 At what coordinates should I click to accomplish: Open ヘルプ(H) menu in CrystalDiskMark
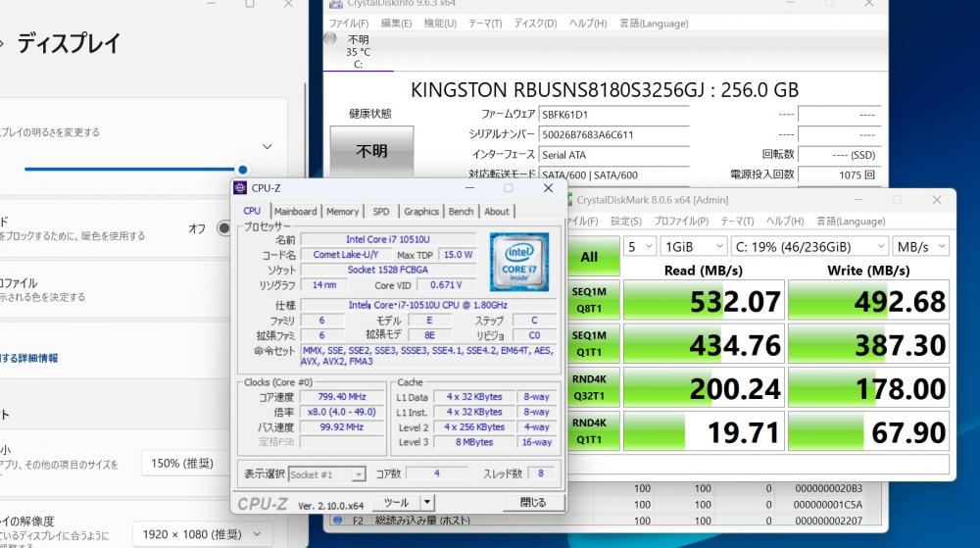pos(784,222)
